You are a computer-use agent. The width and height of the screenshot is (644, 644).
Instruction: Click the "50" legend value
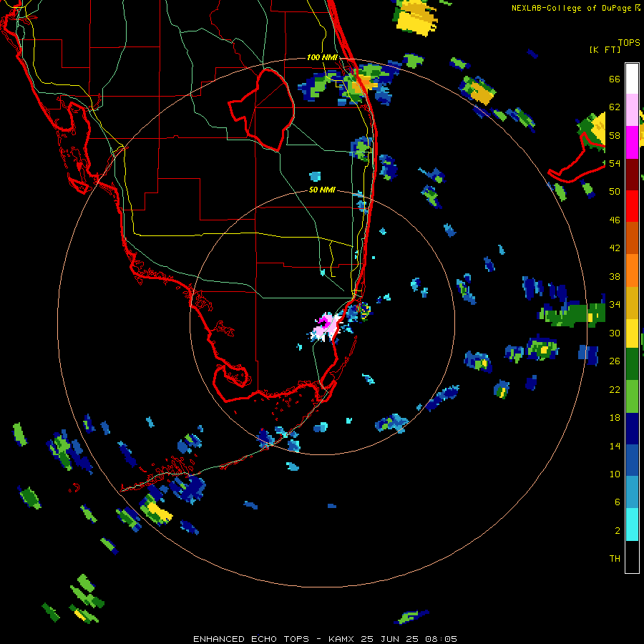coord(615,192)
